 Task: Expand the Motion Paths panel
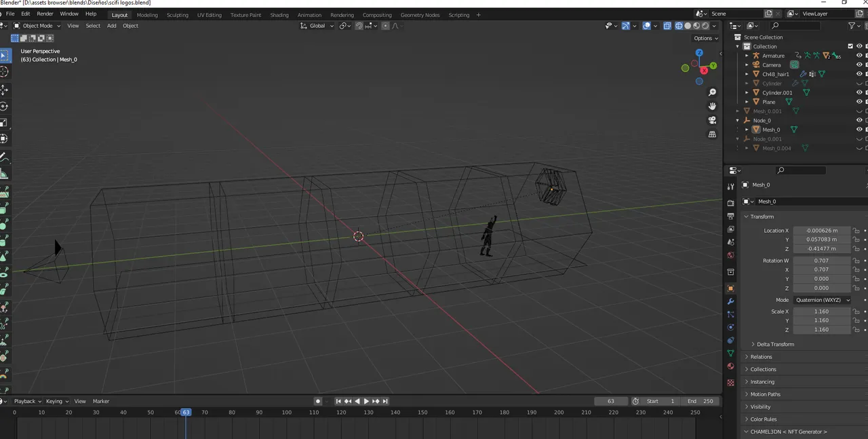click(x=765, y=394)
